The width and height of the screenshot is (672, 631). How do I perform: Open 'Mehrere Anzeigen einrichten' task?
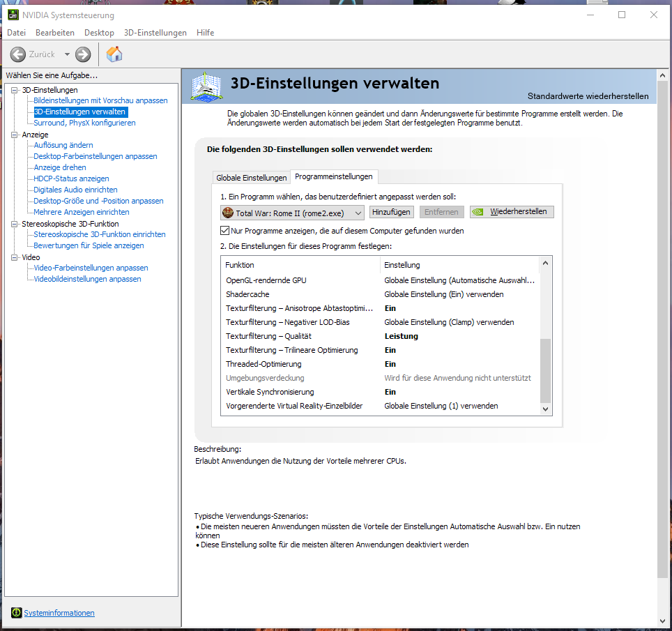pyautogui.click(x=82, y=212)
